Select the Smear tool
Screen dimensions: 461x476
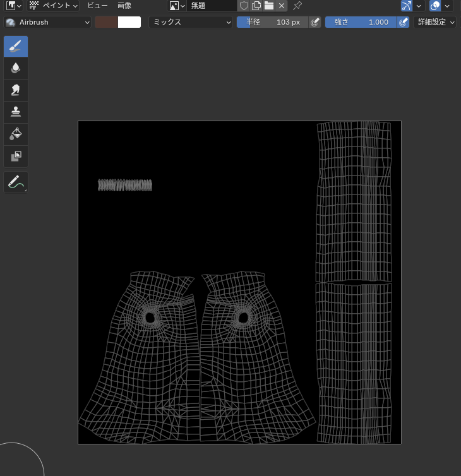click(16, 90)
